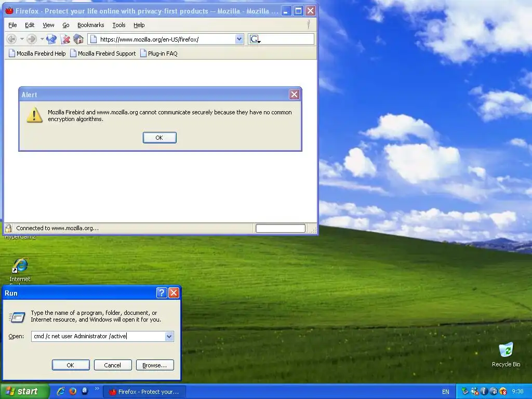Maximize the Firefox window
Viewport: 532px width, 399px height.
click(298, 11)
